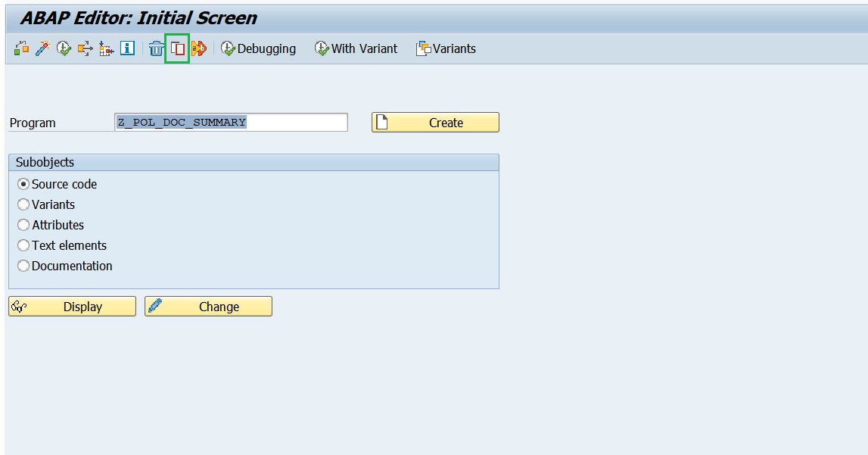
Task: Click the Check syntax toolbar icon
Action: click(22, 48)
